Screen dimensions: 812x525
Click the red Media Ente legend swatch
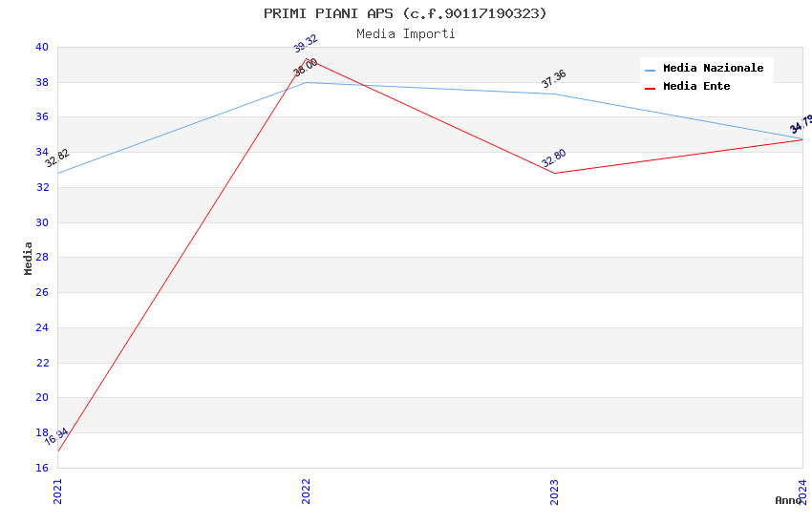pos(651,87)
